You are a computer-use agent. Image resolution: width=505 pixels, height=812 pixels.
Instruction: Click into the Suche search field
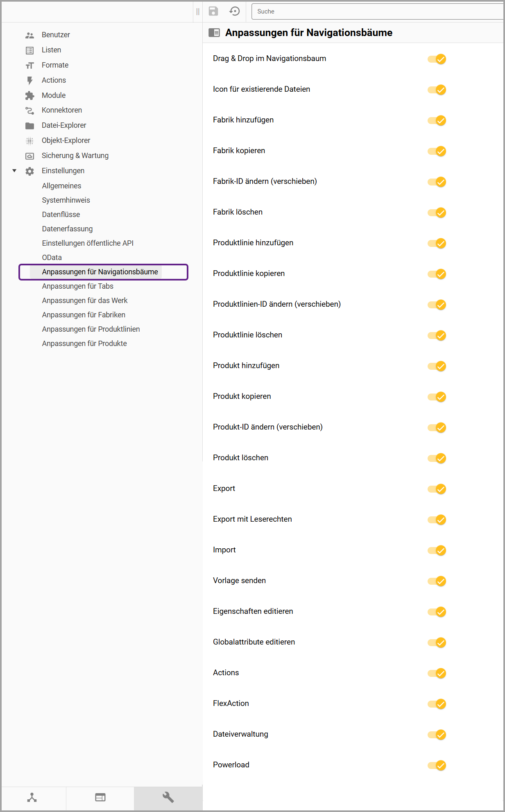pos(377,11)
